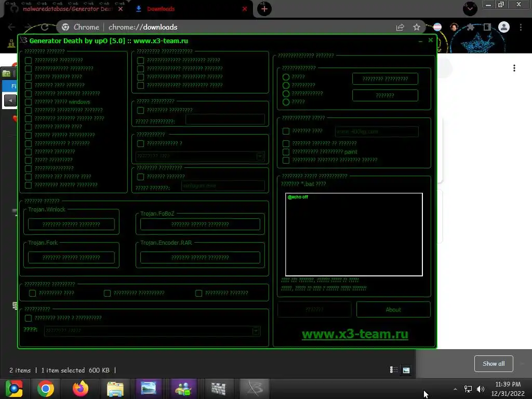Click Chrome's back navigation arrow
Screen dimensions: 532x399
(11, 27)
